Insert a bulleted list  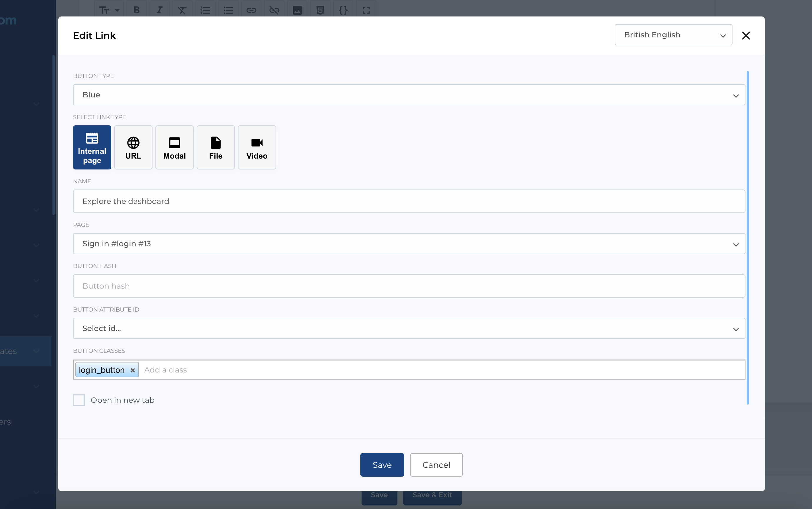click(x=228, y=9)
